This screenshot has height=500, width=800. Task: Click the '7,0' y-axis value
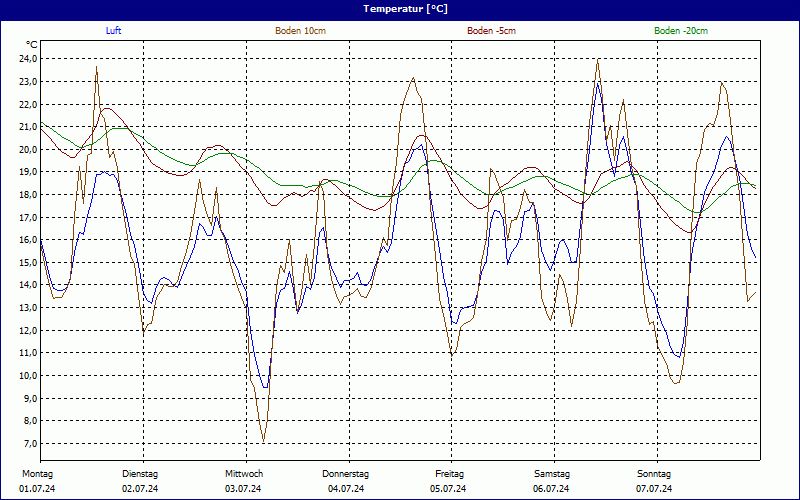pos(31,443)
